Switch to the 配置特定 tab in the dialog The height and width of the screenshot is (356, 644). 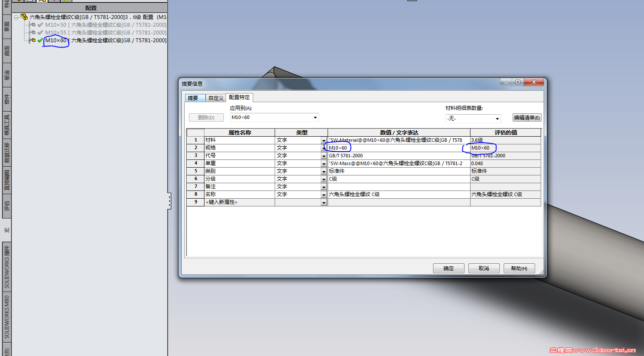pyautogui.click(x=239, y=97)
